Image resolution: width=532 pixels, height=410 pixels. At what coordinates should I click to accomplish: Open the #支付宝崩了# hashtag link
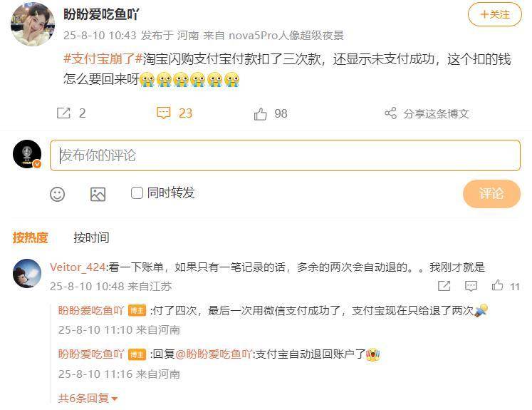point(103,59)
